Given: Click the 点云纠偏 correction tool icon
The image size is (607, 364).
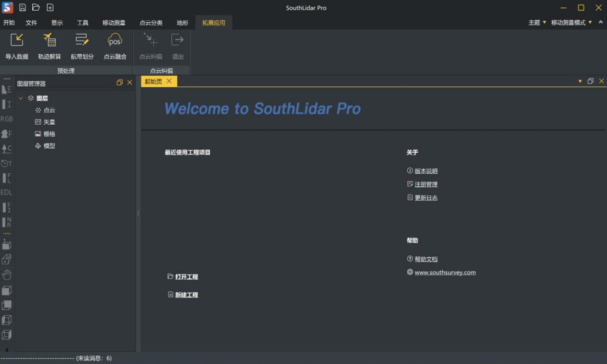Looking at the screenshot, I should (x=151, y=47).
